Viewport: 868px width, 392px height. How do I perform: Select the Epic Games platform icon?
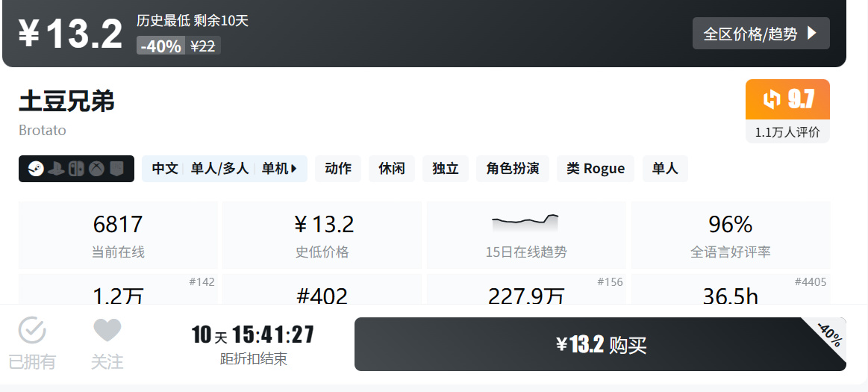coord(118,169)
